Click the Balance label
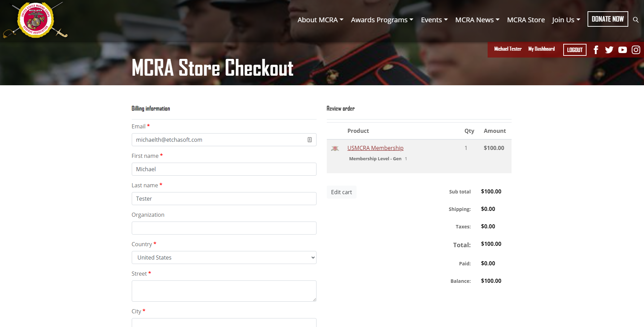This screenshot has width=644, height=327. pyautogui.click(x=461, y=281)
